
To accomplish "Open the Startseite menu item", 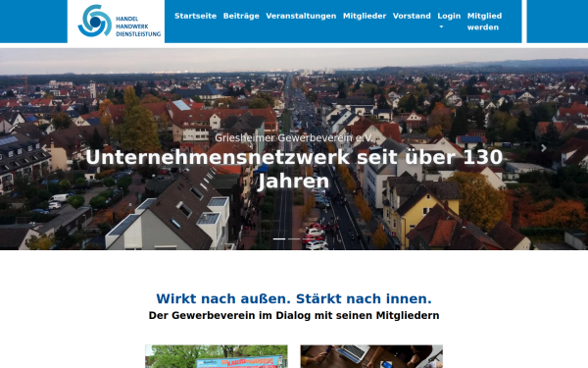I will pos(195,16).
